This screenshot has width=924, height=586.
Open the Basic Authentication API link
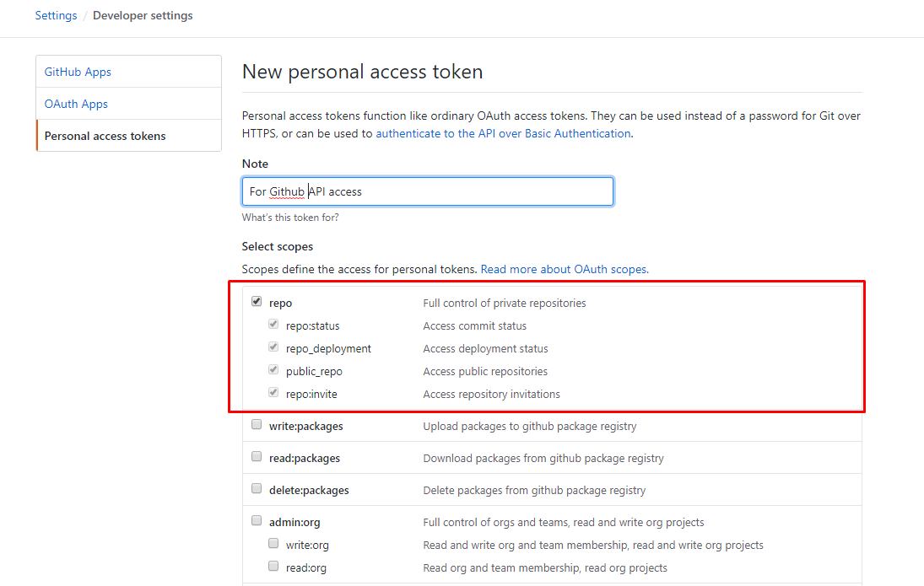click(503, 133)
